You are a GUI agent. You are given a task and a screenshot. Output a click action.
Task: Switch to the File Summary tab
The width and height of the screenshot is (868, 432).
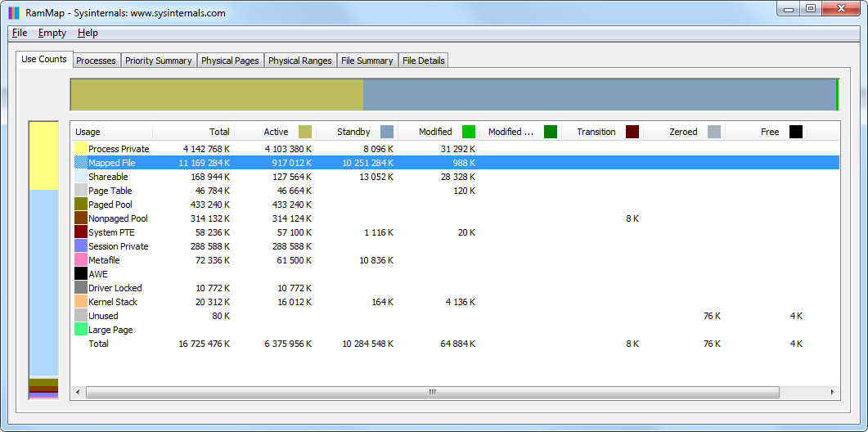pos(367,61)
